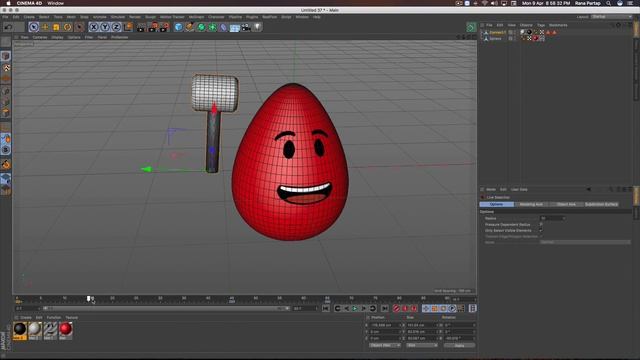Toggle Position keyframe recording icon
Viewport: 640px width, 360px height.
[426, 308]
